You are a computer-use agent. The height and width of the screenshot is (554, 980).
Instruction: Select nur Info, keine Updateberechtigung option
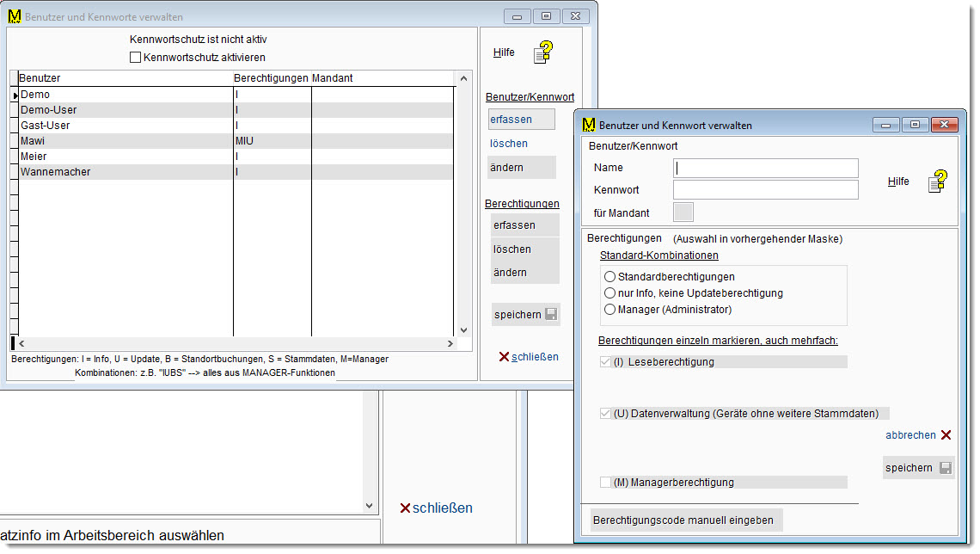click(x=610, y=293)
